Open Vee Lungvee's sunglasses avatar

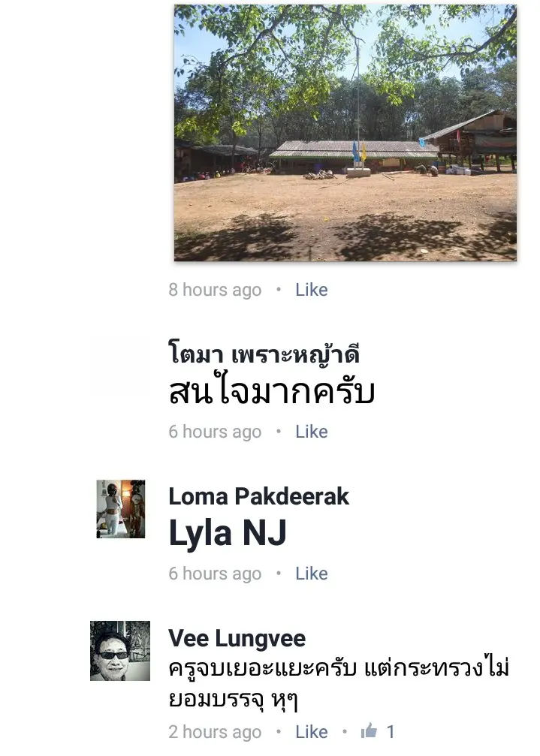point(120,651)
